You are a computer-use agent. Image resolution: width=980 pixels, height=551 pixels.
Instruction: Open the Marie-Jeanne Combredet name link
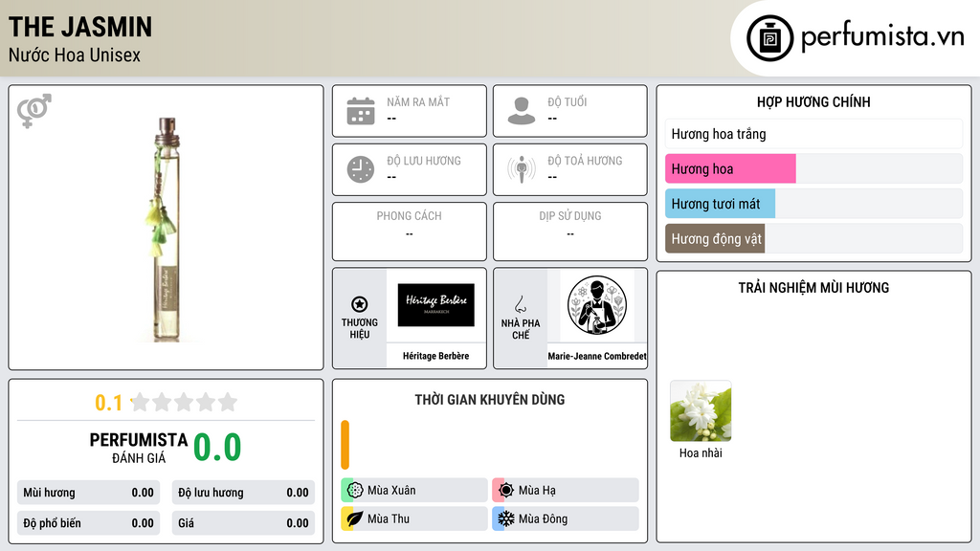pos(597,356)
